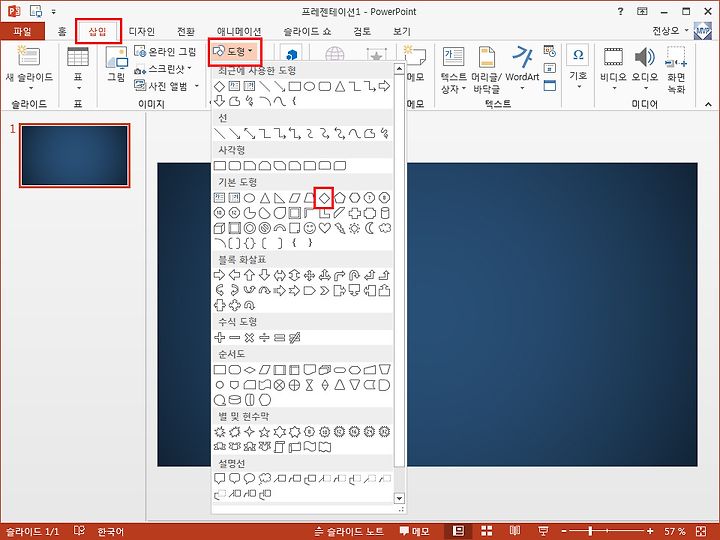720x540 pixels.
Task: Insert a 표 table
Action: (x=78, y=69)
